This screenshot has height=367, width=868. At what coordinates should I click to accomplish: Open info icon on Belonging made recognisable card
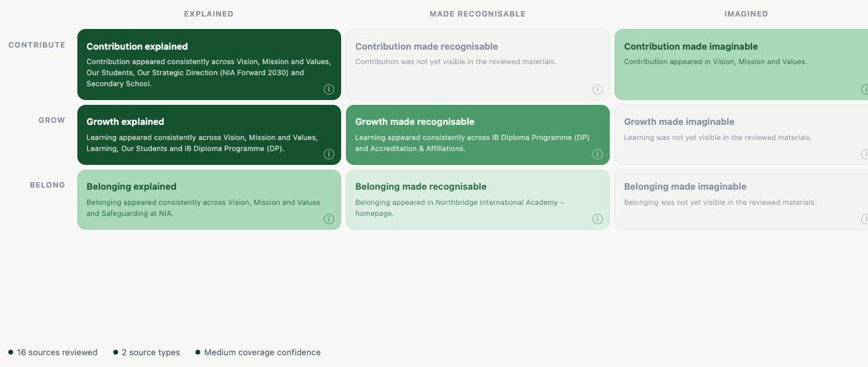pyautogui.click(x=597, y=219)
